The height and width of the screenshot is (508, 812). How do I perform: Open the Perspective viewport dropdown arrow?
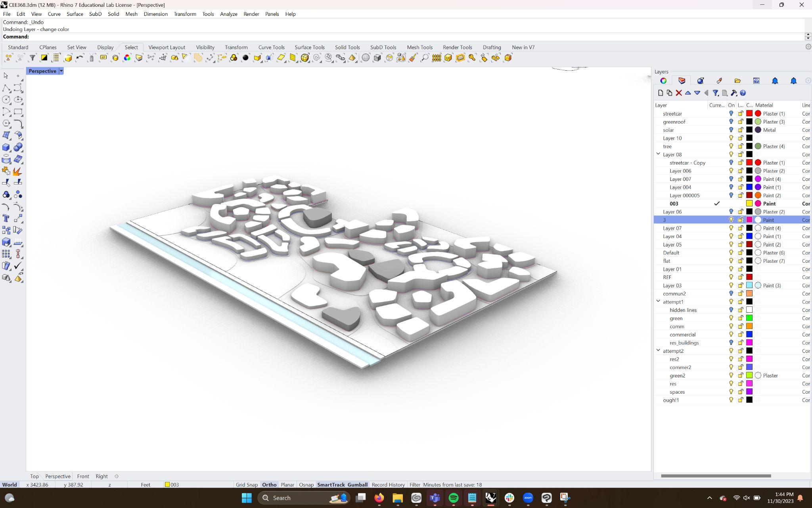click(x=61, y=71)
